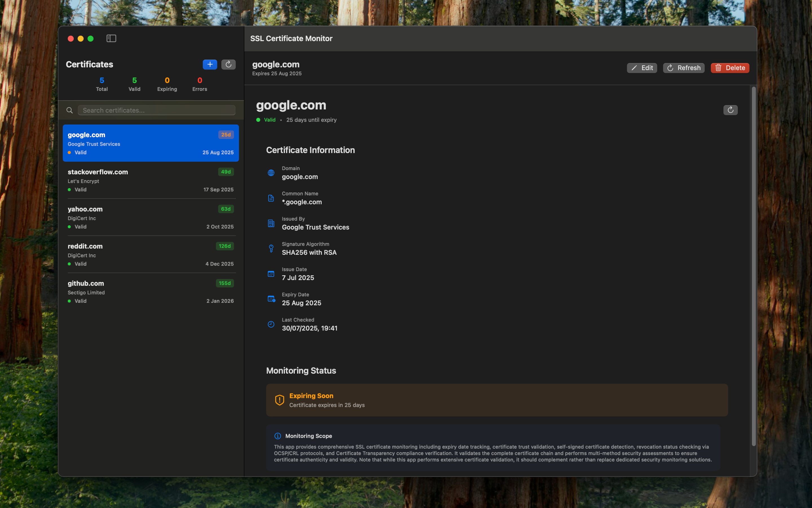Click the detail pane vertical scrollbar

[x=754, y=266]
